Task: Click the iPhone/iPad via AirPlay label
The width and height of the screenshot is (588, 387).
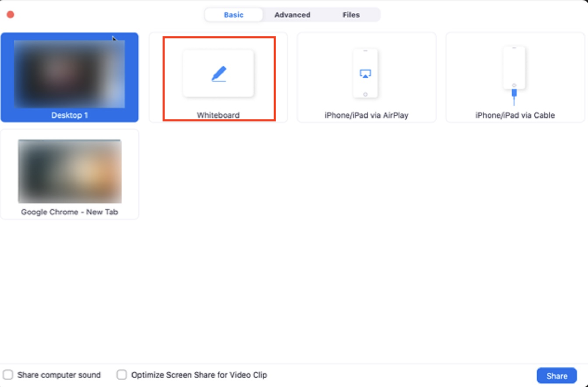Action: click(x=366, y=115)
